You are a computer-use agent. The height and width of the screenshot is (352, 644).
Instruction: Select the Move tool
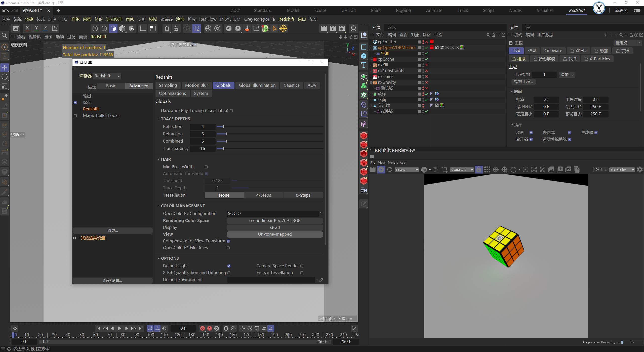tap(5, 67)
